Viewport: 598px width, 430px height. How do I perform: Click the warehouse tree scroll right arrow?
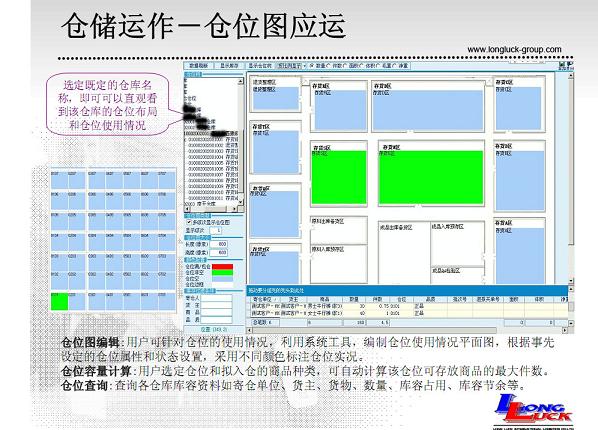[234, 209]
